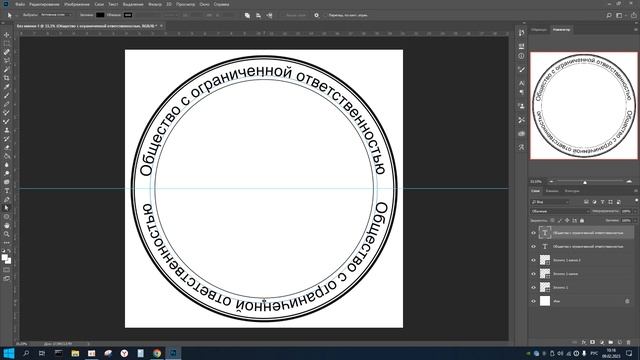
Task: Open the Edit Toolbar three-dots button
Action: (7, 243)
